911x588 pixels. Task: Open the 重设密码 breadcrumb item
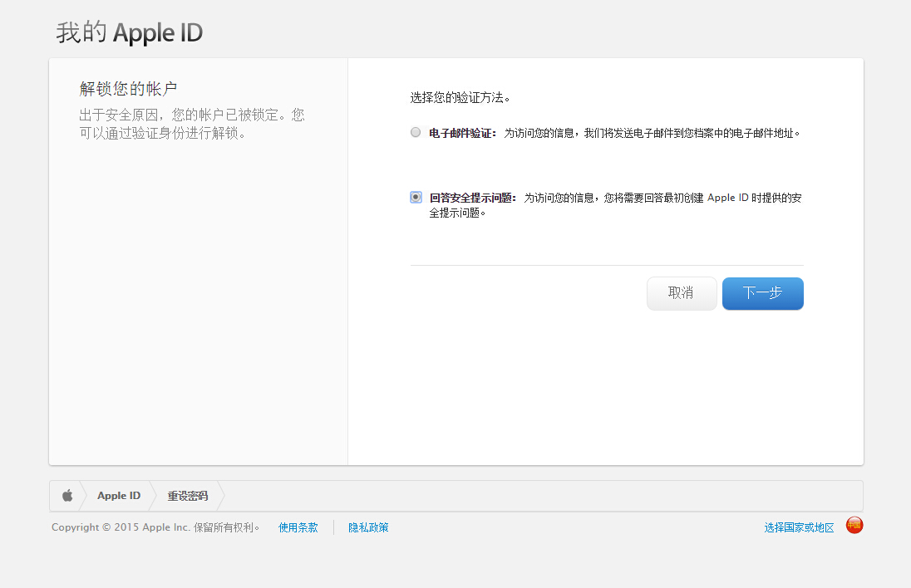(x=188, y=496)
